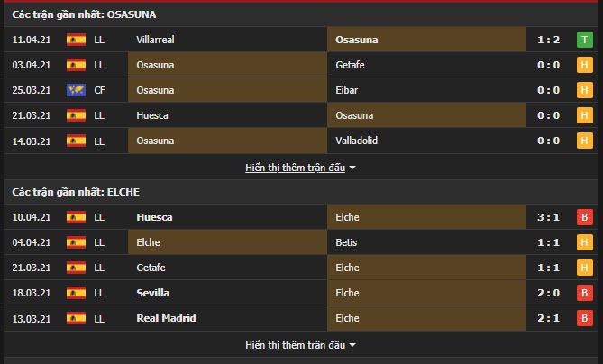Select Real Madrid team name
The image size is (603, 364).
click(166, 318)
